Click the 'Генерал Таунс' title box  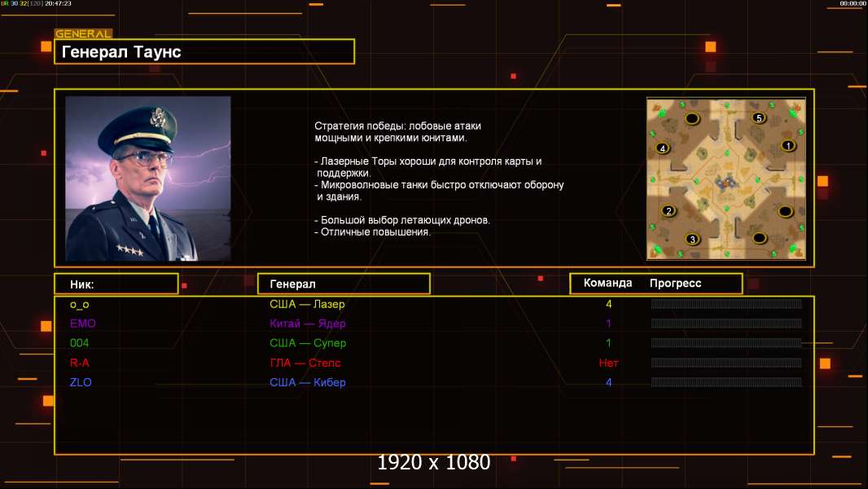(204, 51)
